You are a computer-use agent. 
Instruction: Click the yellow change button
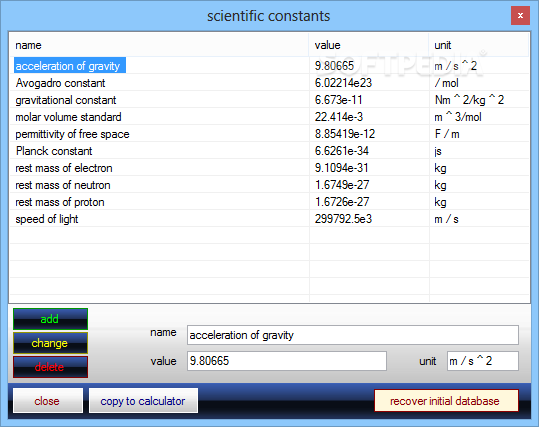click(51, 343)
